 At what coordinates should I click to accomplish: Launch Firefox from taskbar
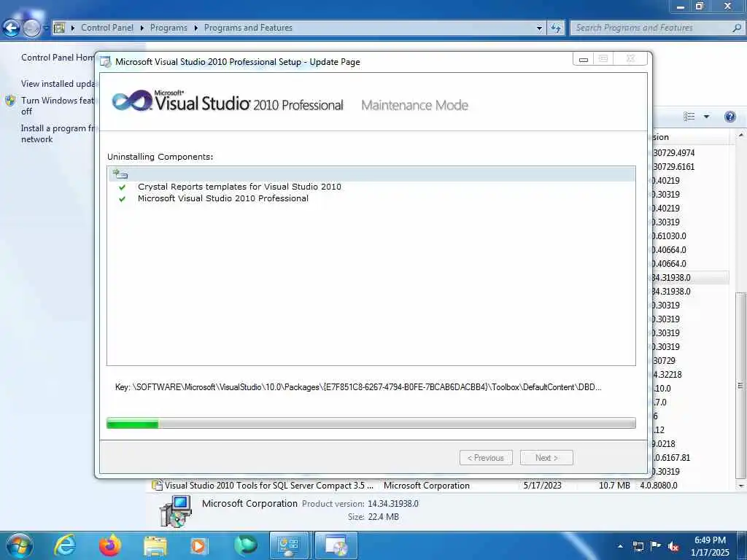point(110,545)
